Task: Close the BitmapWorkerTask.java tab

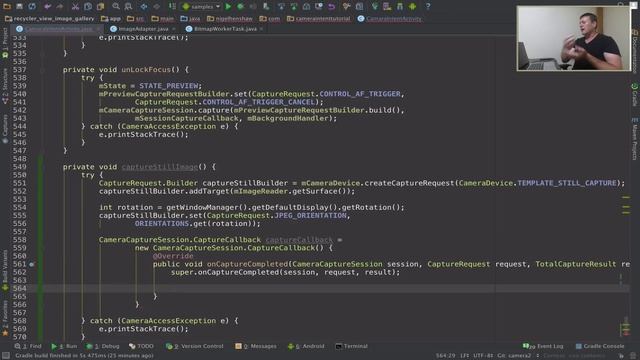Action: pyautogui.click(x=261, y=29)
